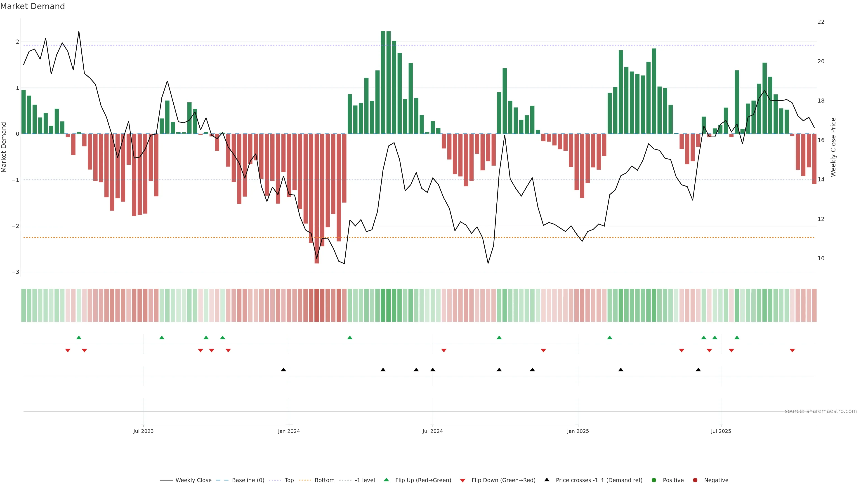
Task: Click the green Positive circle in legend
Action: pyautogui.click(x=654, y=480)
